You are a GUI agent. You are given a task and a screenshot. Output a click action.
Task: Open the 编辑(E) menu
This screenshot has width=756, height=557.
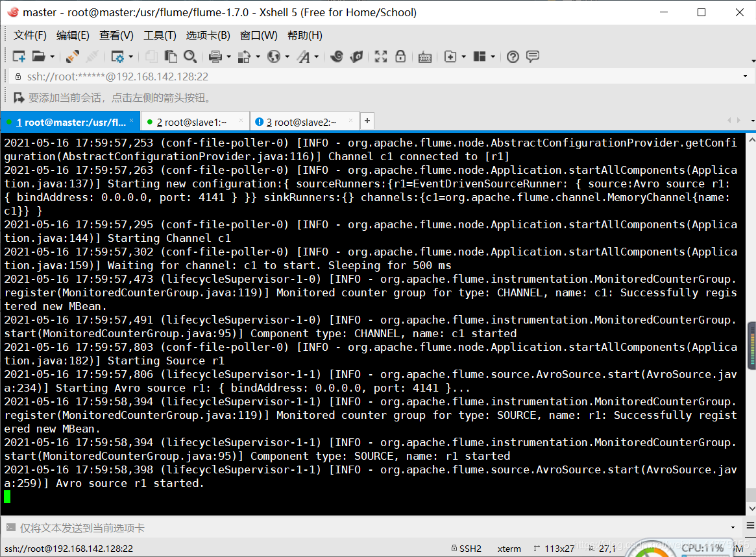(x=73, y=36)
